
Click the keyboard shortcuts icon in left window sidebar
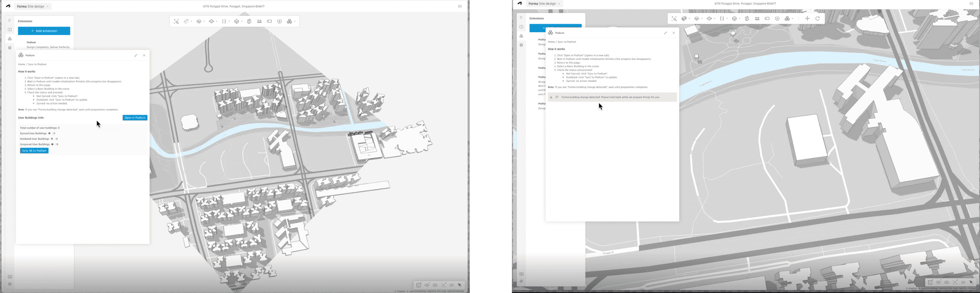click(10, 277)
